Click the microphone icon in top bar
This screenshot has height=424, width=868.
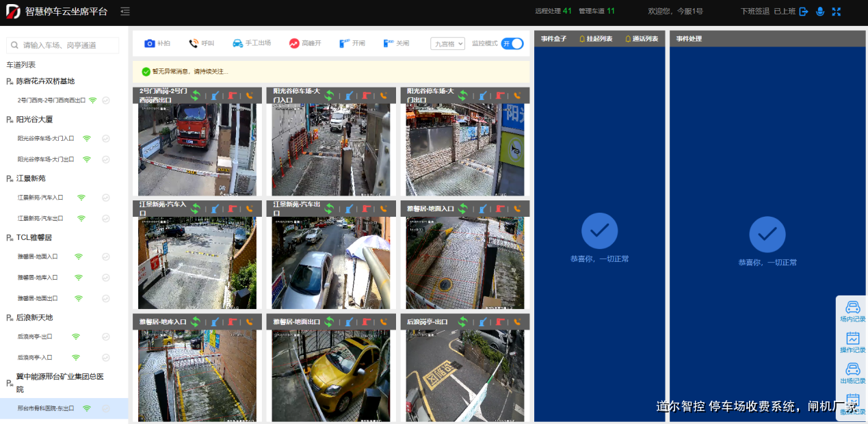click(819, 12)
